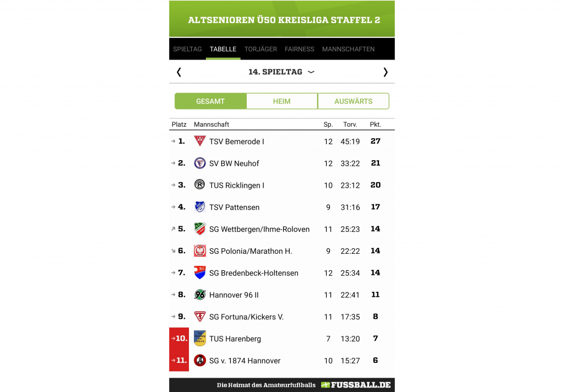The width and height of the screenshot is (564, 392).
Task: Click the FUSSBALL.DE footer logo
Action: click(356, 385)
